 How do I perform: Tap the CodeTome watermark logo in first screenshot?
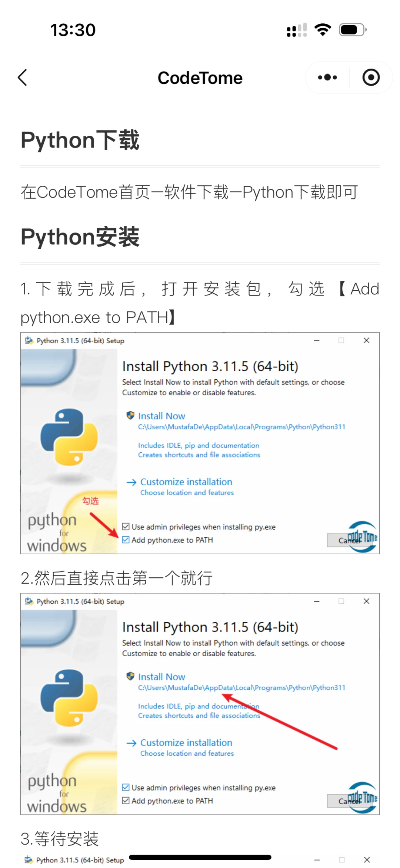pos(362,536)
